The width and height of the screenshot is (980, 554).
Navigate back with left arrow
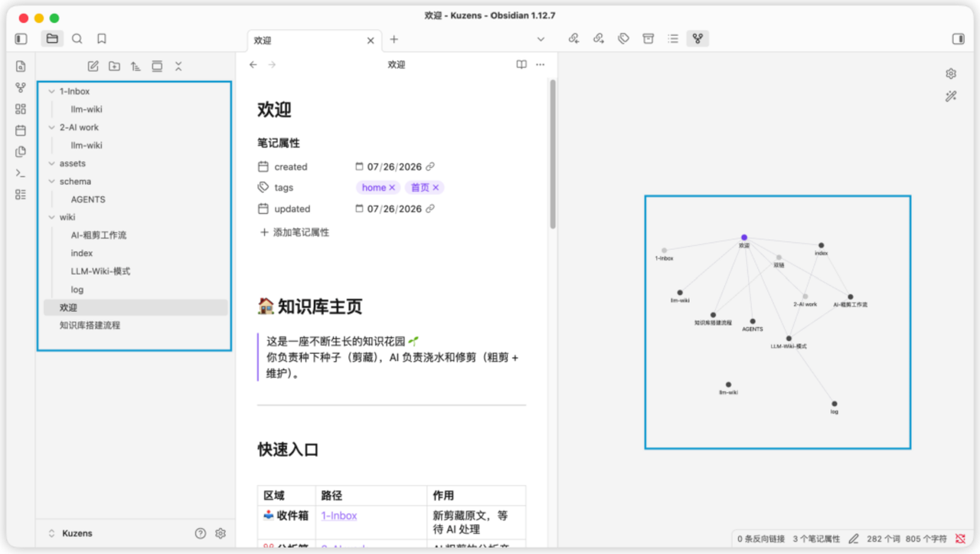tap(253, 64)
